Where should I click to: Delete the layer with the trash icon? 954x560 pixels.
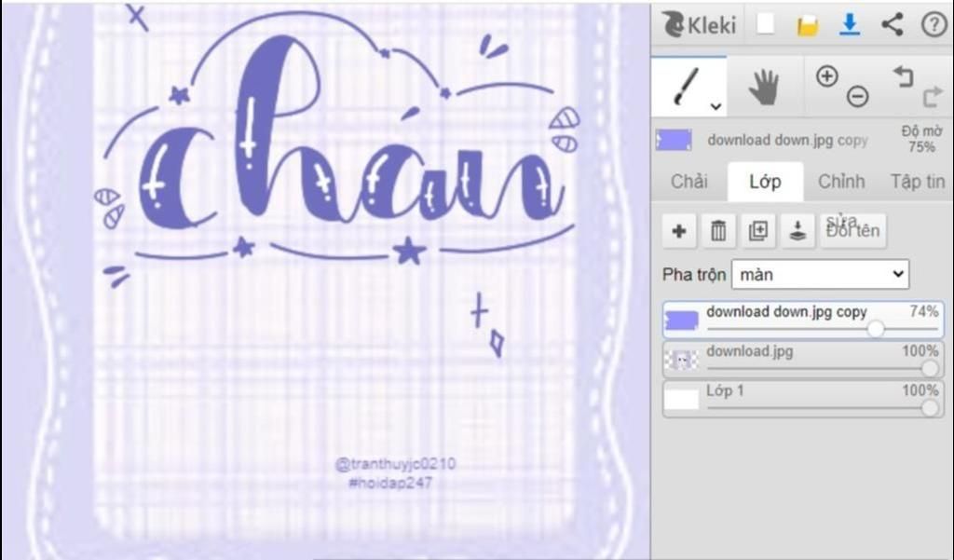718,231
